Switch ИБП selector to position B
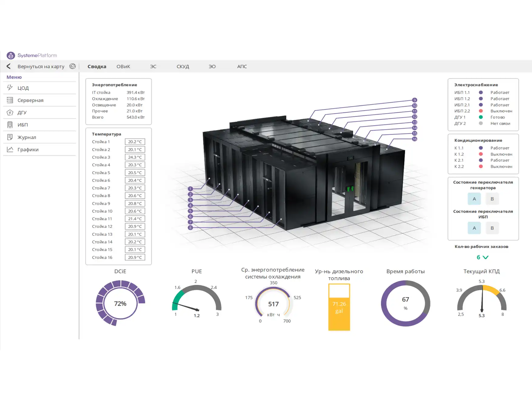This screenshot has width=532, height=401. pyautogui.click(x=492, y=228)
